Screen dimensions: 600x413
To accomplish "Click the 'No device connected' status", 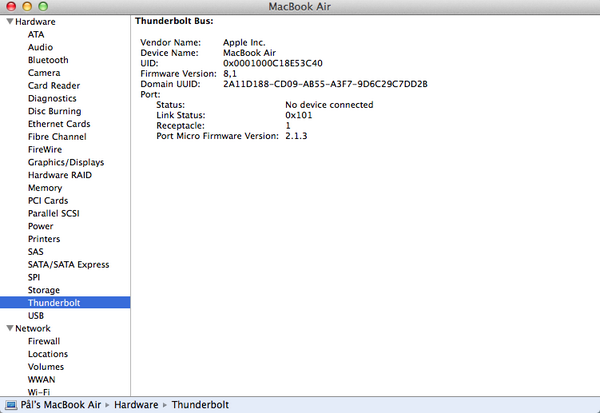I will click(329, 105).
